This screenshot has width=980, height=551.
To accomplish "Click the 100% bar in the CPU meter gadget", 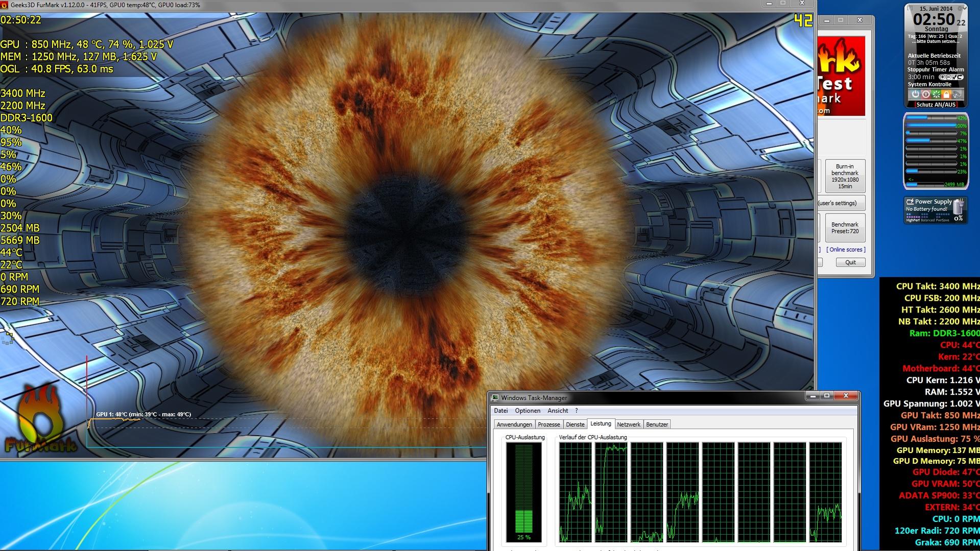I will (937, 126).
